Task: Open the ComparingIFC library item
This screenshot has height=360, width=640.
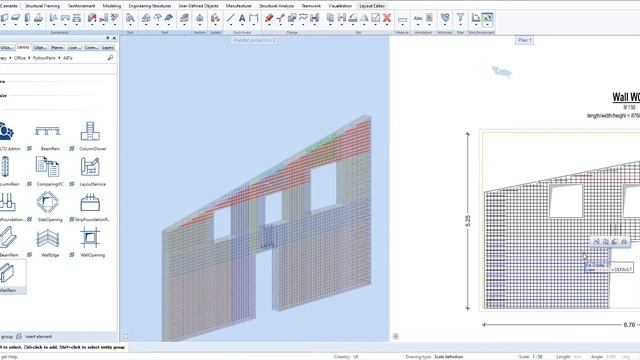Action: (x=48, y=172)
